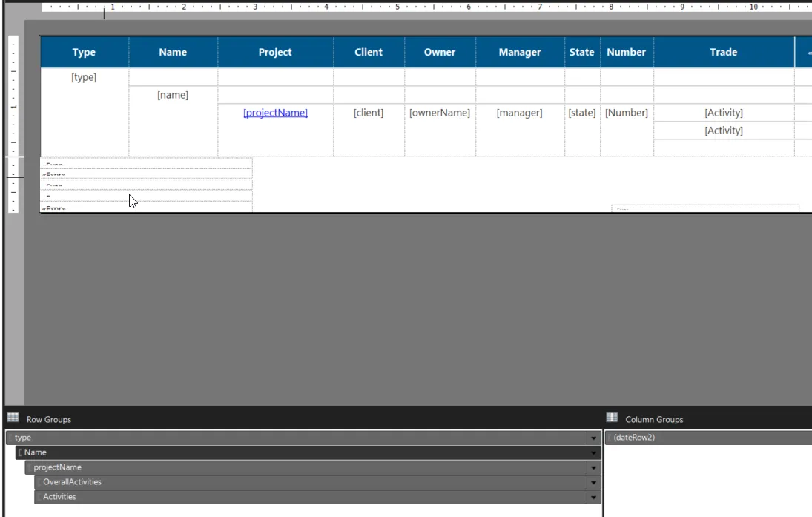Select the OverallActivities row group

pos(311,482)
